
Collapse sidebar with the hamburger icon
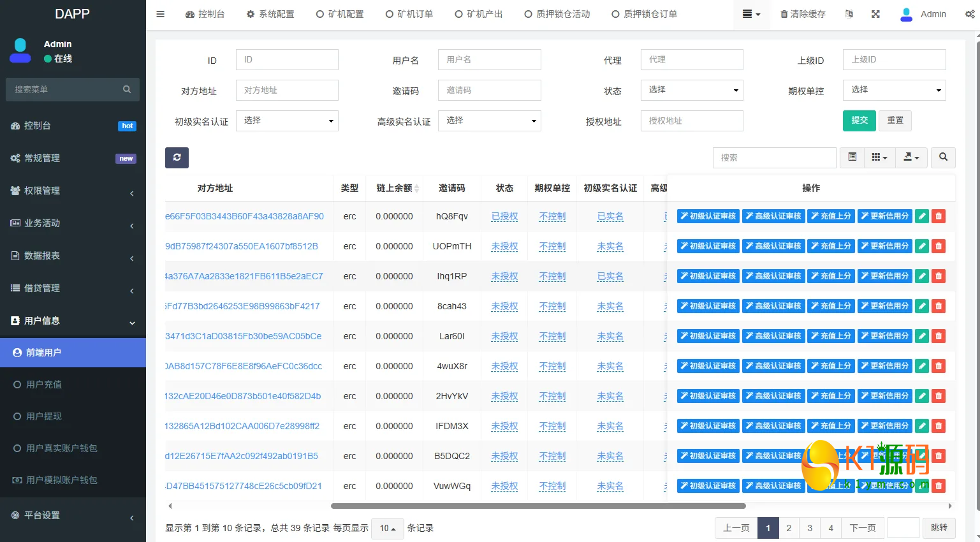161,14
